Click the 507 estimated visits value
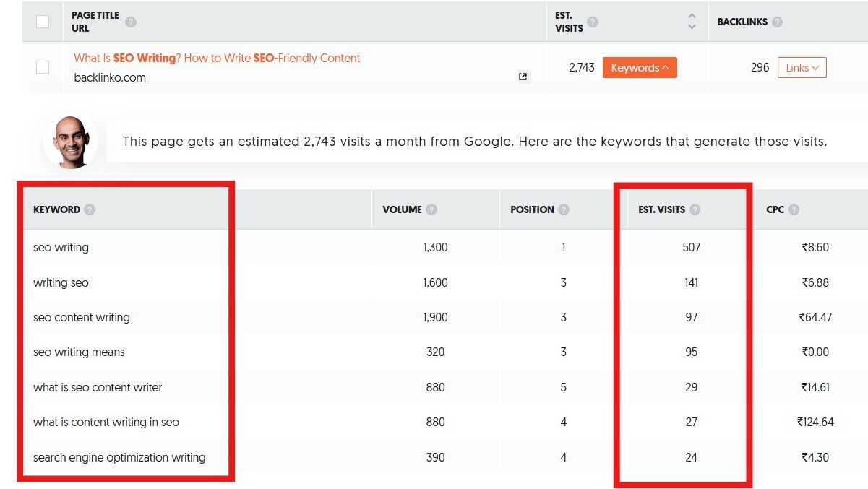 click(x=692, y=247)
